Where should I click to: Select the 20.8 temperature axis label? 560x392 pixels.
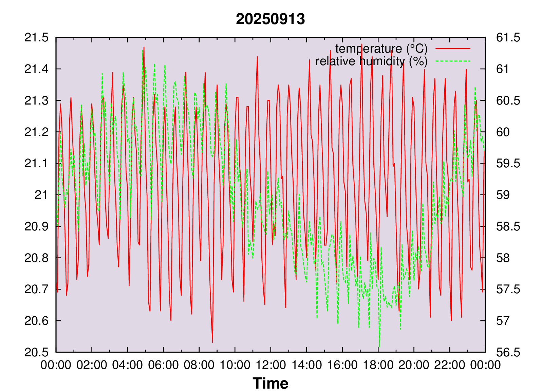point(36,258)
